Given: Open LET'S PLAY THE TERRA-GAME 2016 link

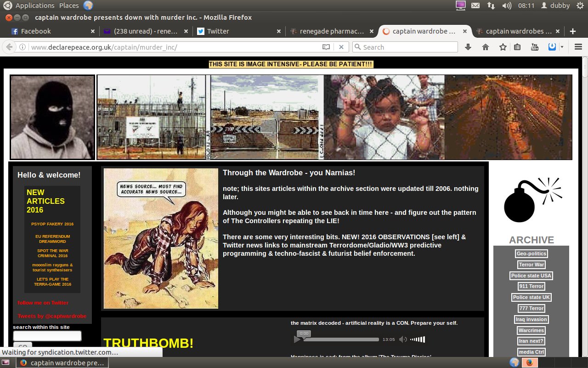Looking at the screenshot, I should pyautogui.click(x=52, y=282).
